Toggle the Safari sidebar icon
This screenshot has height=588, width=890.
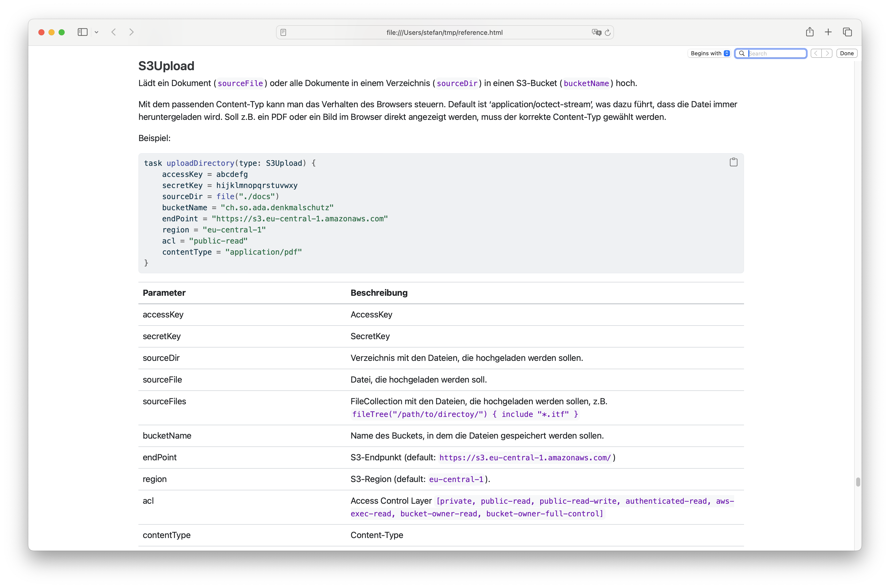pos(83,32)
